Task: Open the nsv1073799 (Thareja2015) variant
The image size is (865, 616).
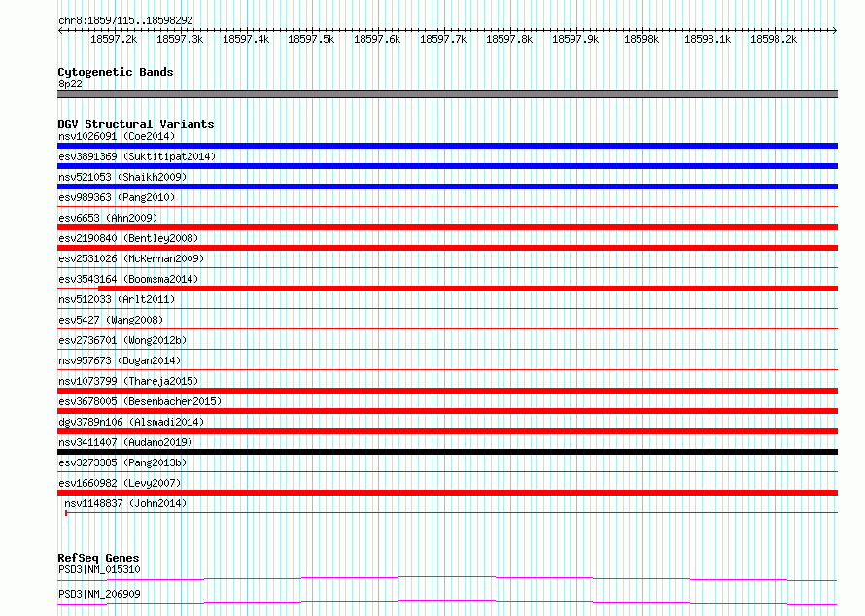Action: click(x=128, y=381)
